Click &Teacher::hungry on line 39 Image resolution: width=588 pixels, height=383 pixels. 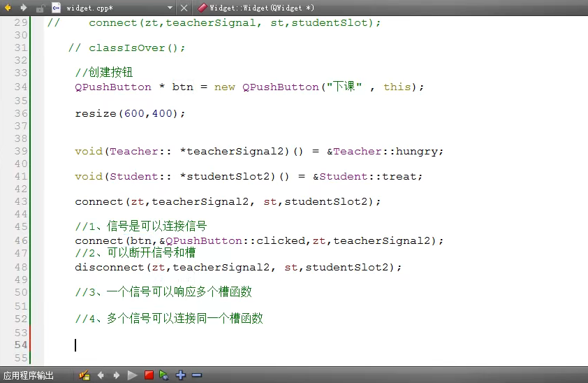coord(382,151)
